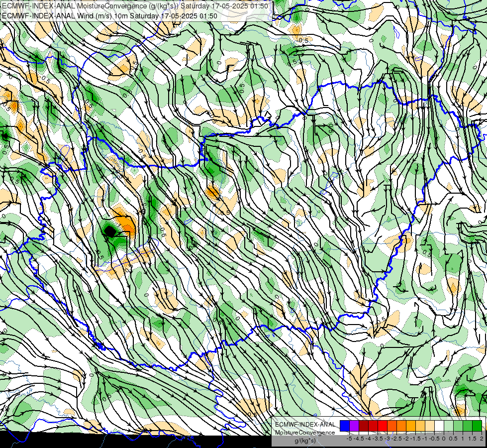Click the red swatch between -4 and -3.5
The height and width of the screenshot is (448, 487).
[x=373, y=426]
